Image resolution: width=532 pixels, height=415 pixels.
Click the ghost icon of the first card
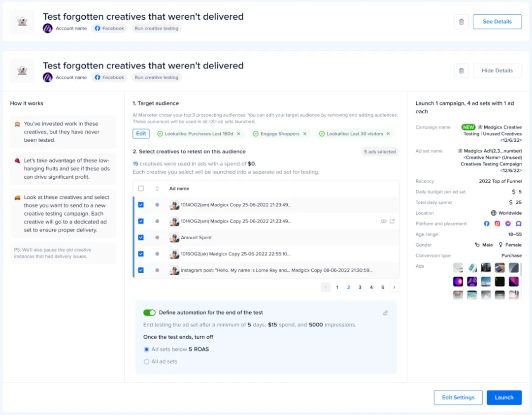pos(22,22)
